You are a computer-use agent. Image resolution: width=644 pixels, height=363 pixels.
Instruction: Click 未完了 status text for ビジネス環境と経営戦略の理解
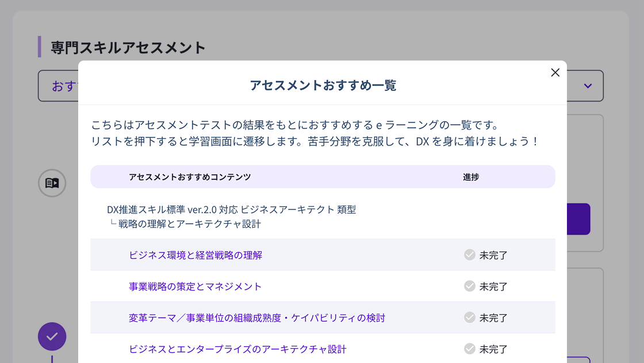tap(493, 255)
